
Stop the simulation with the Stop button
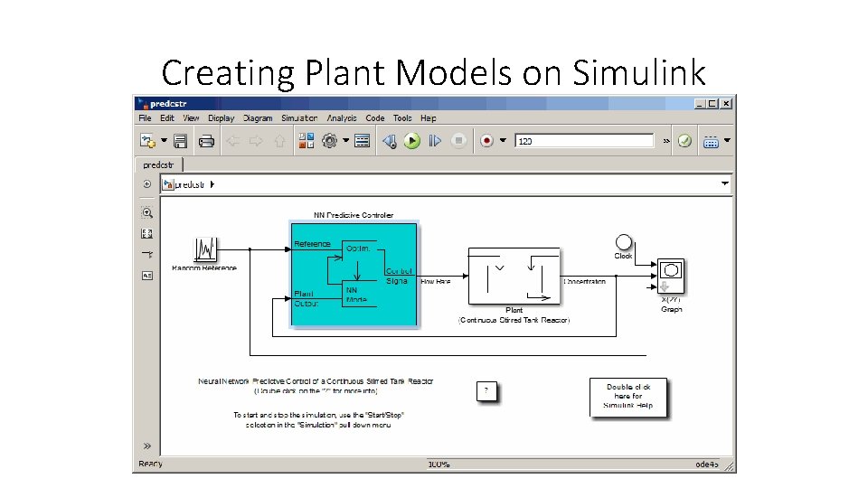coord(458,141)
